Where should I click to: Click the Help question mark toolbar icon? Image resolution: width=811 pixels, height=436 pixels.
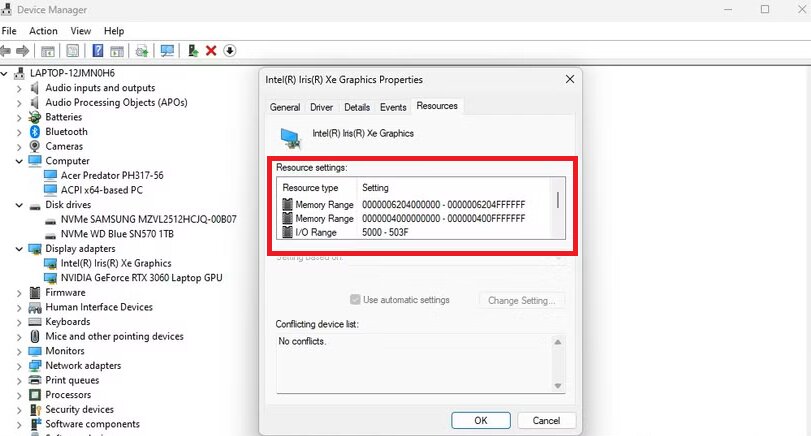(97, 51)
